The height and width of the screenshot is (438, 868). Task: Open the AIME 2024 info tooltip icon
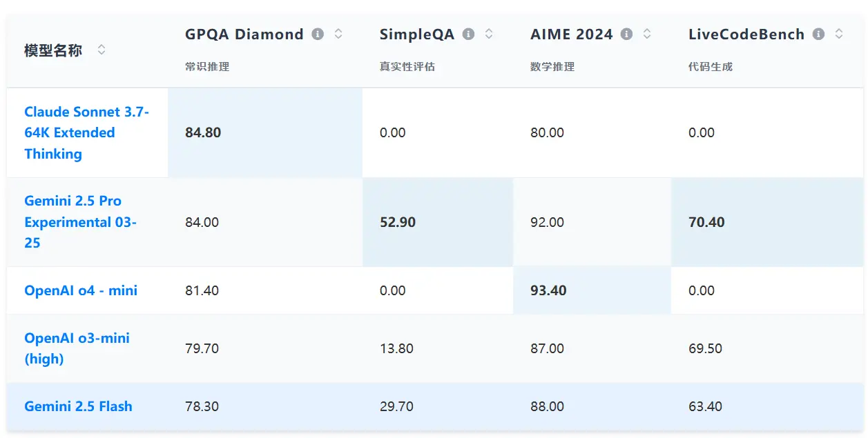pos(626,34)
